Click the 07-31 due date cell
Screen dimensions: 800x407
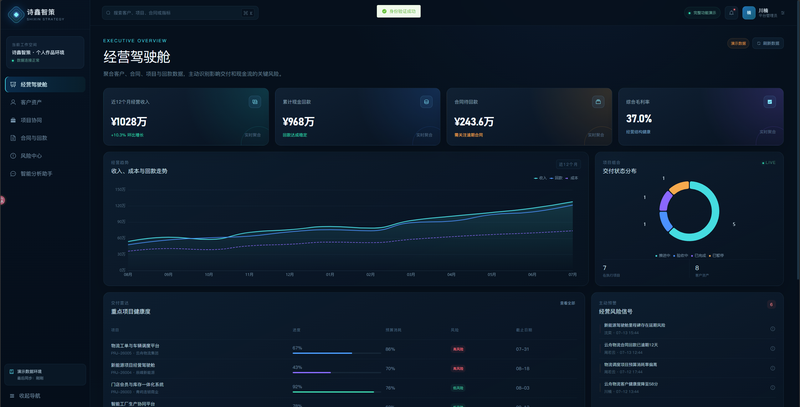pos(522,349)
